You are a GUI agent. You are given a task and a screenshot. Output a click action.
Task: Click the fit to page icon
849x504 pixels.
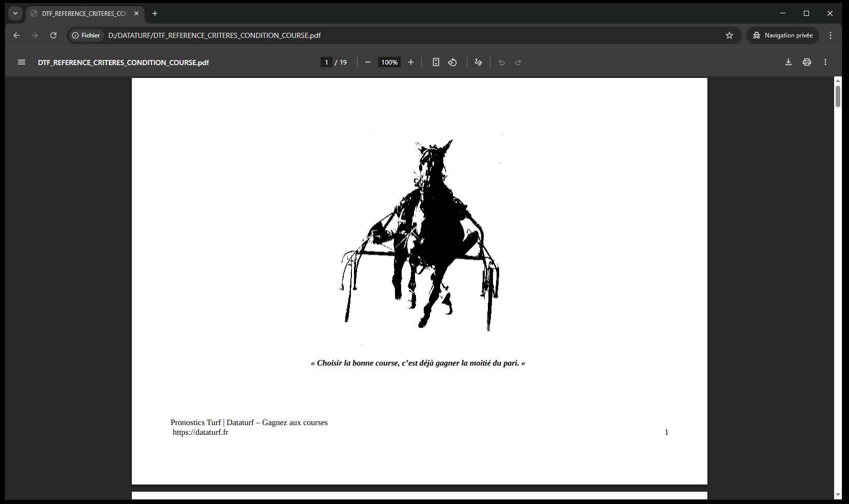click(x=436, y=63)
